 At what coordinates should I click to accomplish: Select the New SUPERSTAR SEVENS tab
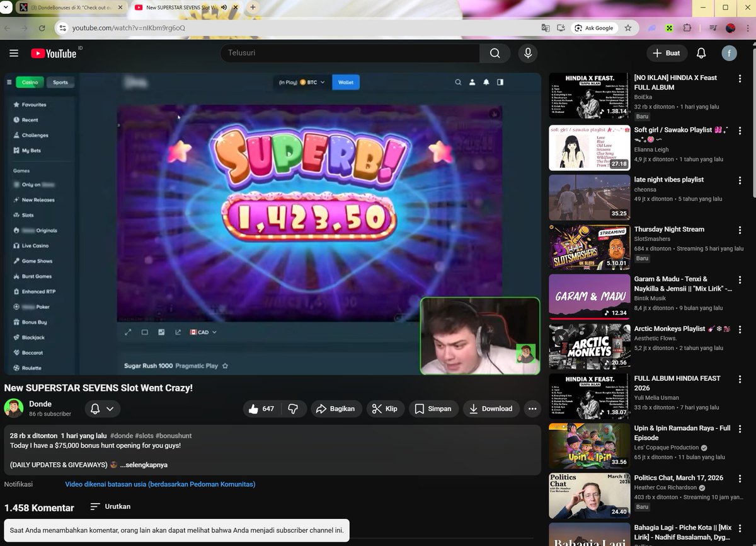tap(184, 8)
